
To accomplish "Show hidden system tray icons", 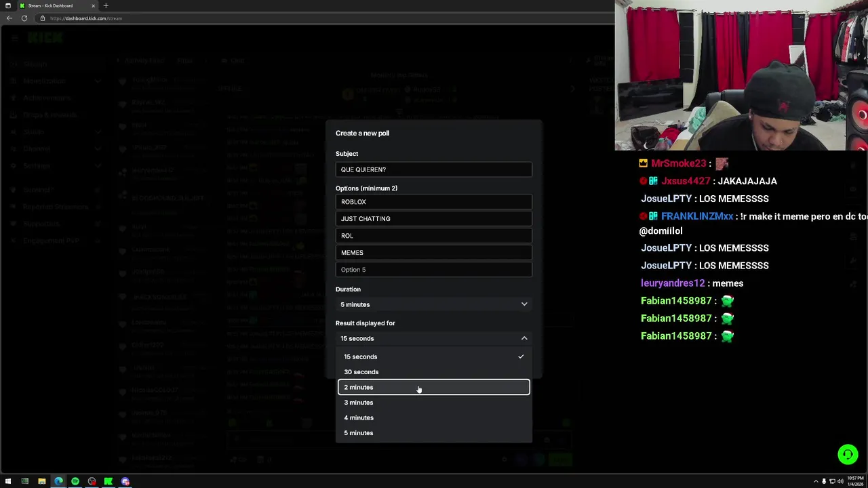I will coord(816,481).
